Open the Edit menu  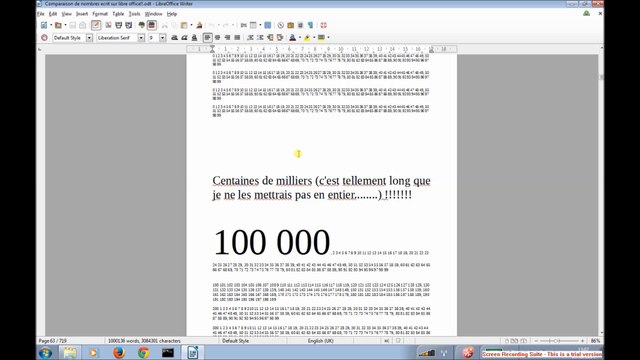[53, 14]
